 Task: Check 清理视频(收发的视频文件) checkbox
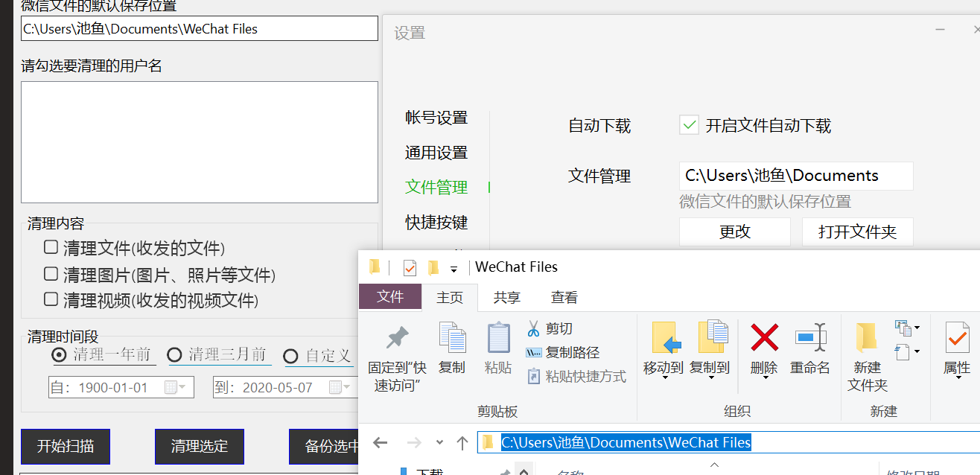click(x=51, y=299)
